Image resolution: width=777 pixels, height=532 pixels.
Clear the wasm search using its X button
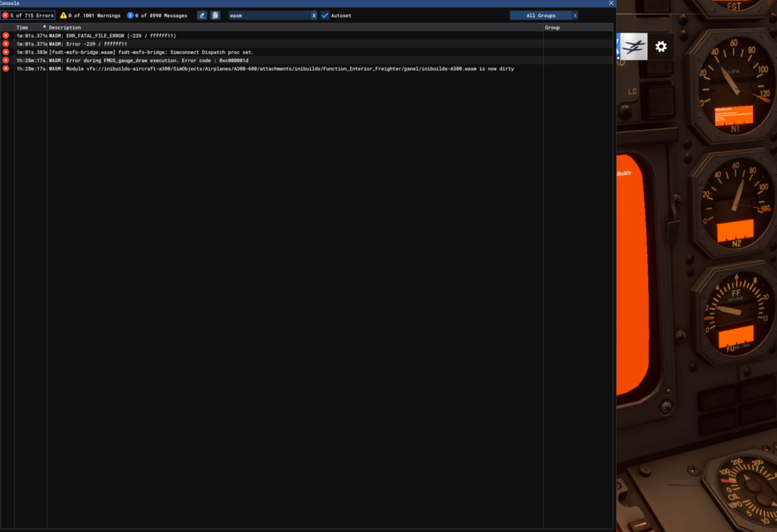click(315, 15)
